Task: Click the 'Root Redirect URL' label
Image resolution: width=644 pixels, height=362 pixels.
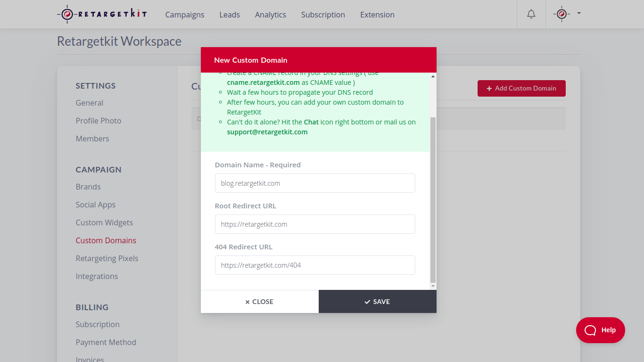Action: point(246,206)
